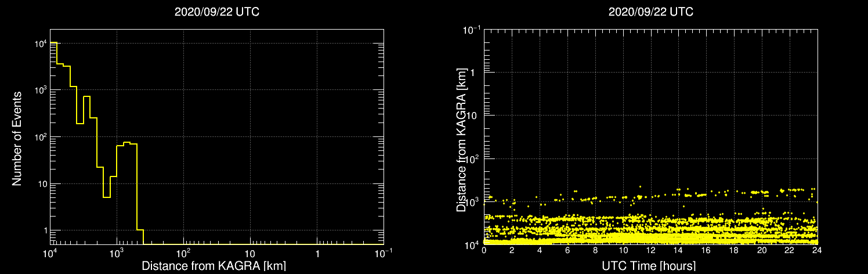Click the 10^4 tick on histogram's Number of Events axis
This screenshot has width=868, height=274.
click(x=39, y=42)
